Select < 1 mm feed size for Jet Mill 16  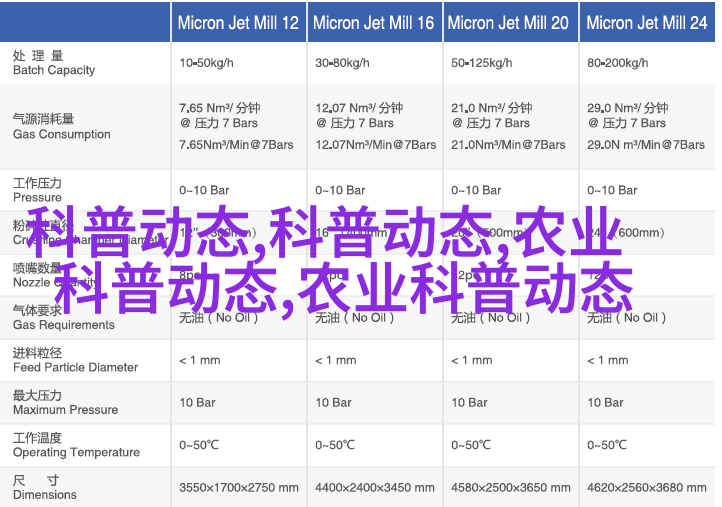click(x=336, y=360)
